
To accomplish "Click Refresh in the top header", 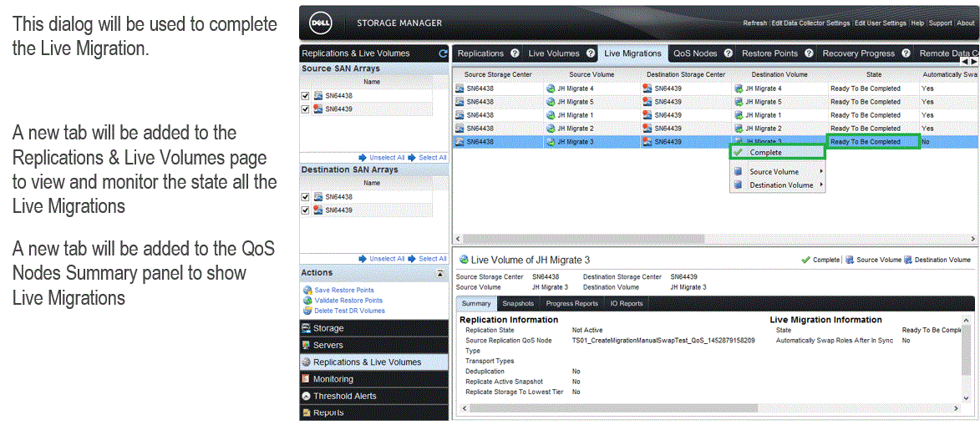I will (x=755, y=23).
